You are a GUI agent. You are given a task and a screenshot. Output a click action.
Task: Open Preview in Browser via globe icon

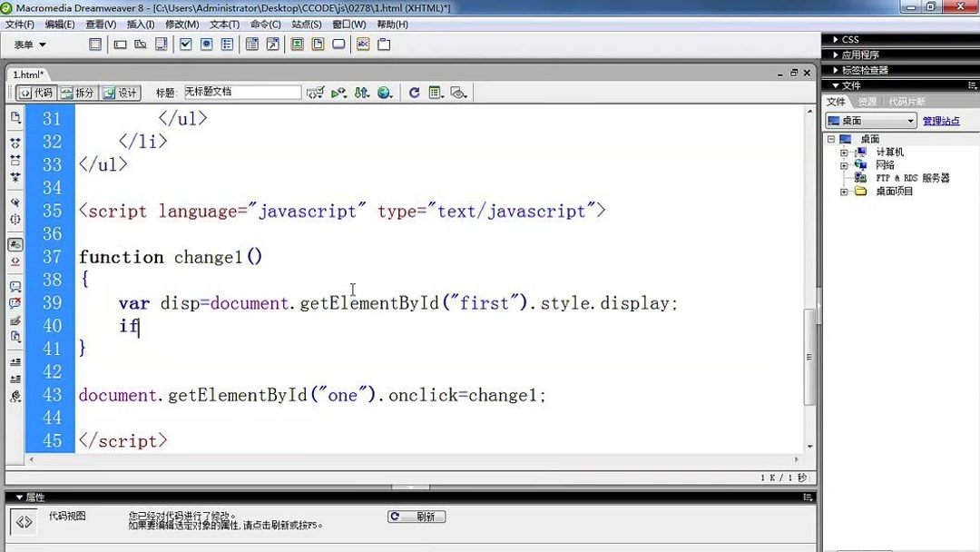(384, 92)
